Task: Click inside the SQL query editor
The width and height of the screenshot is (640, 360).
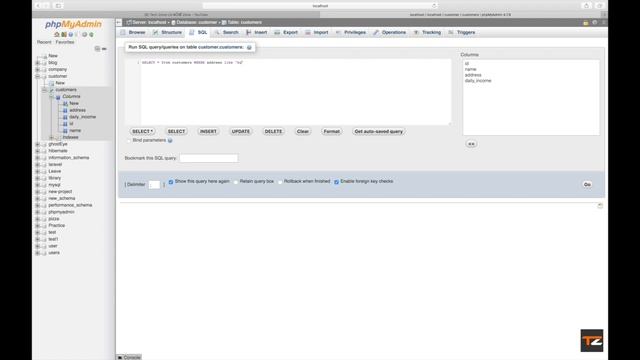Action: click(288, 92)
